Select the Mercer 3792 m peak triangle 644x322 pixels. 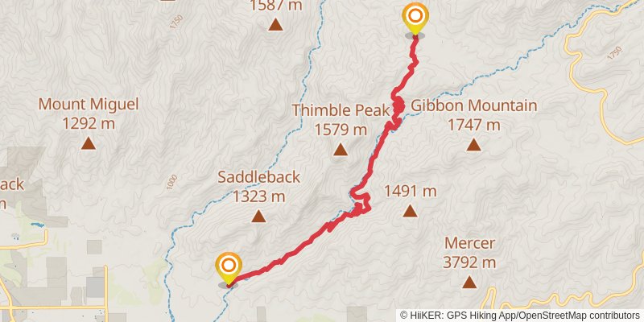tap(469, 282)
